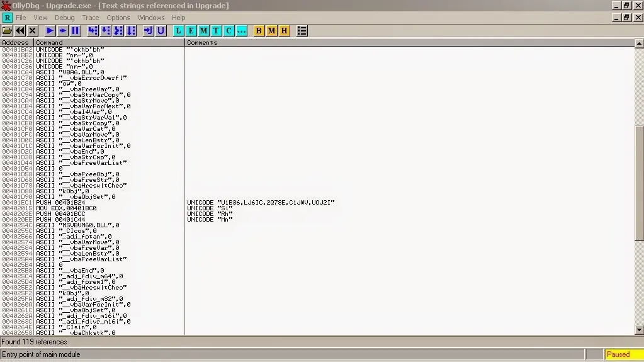Click the OllyDbg title bar bug icon
The image size is (644, 362).
point(5,6)
